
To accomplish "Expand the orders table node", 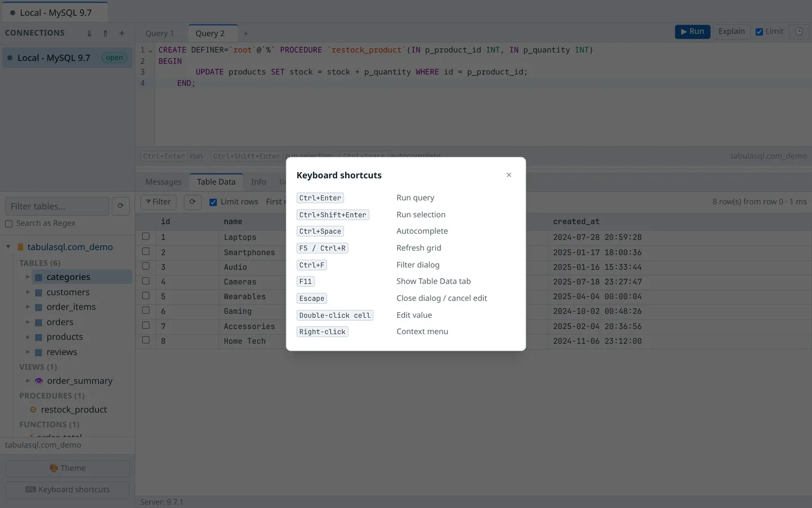I will coord(28,322).
